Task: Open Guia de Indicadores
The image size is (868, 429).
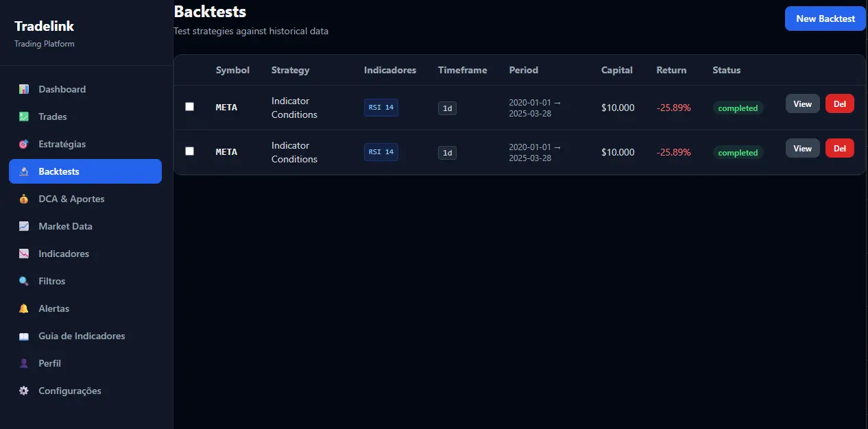Action: [85, 336]
